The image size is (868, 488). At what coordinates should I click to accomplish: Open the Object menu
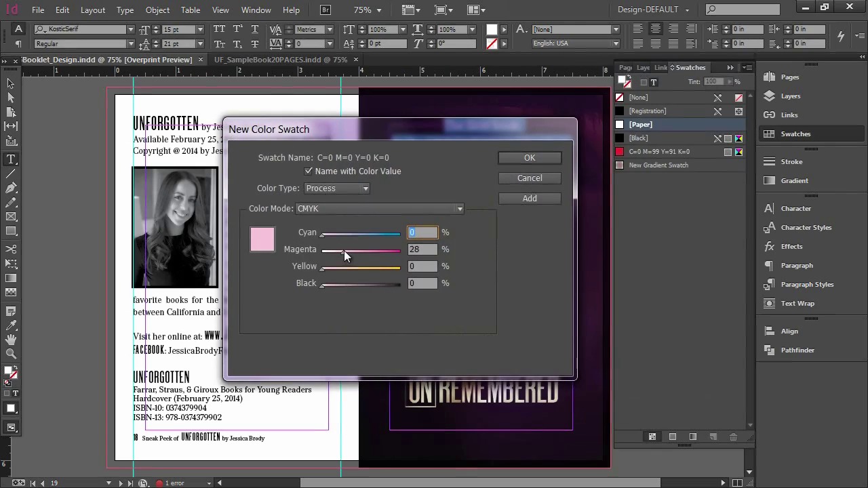[157, 10]
